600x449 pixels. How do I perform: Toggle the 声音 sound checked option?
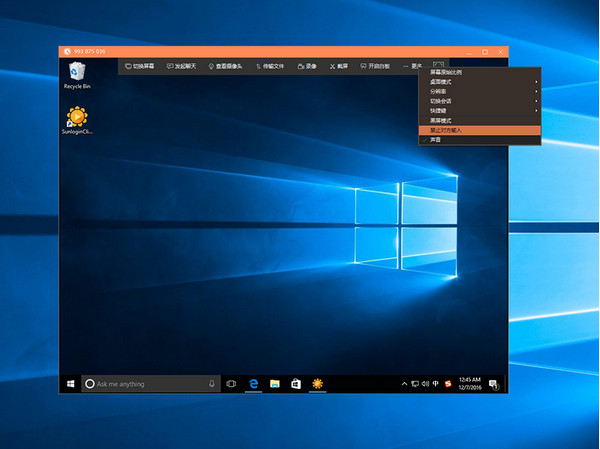point(436,140)
